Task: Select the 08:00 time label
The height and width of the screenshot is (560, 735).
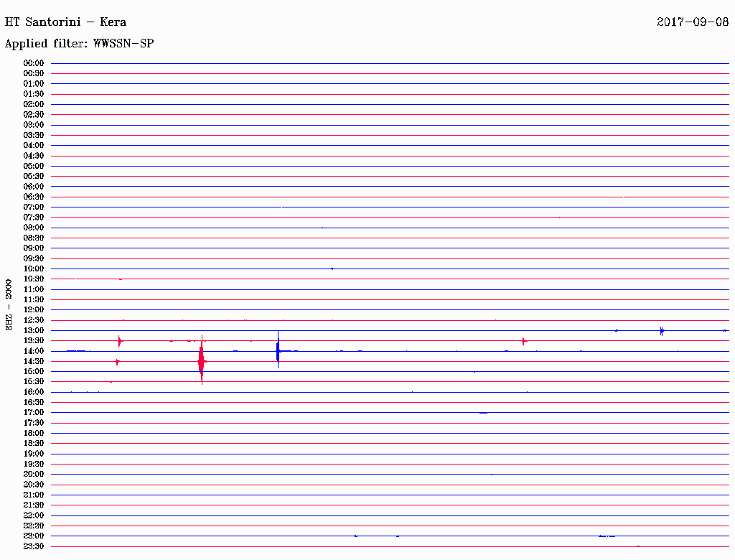Action: pos(34,228)
